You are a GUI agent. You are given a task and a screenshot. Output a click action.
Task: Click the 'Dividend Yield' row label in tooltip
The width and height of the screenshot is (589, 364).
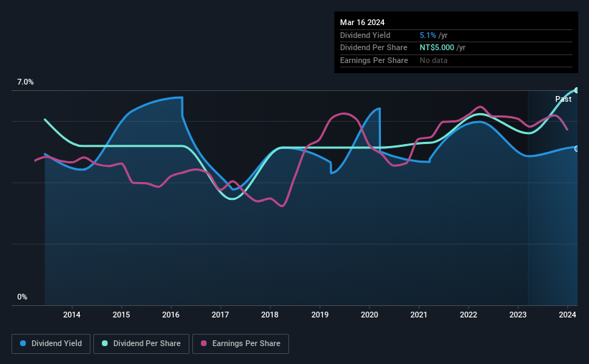[365, 35]
